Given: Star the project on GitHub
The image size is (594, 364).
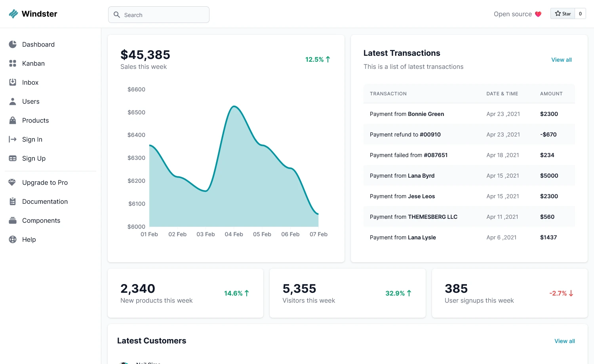Looking at the screenshot, I should click(x=563, y=13).
